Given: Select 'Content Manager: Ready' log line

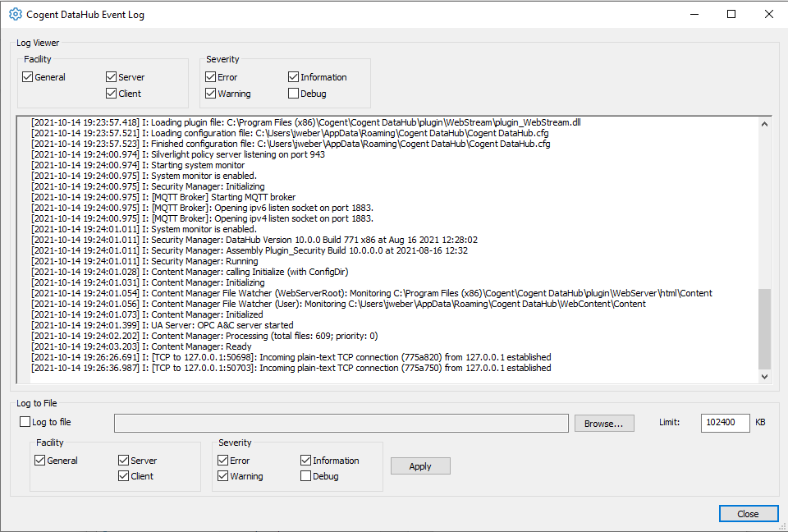Looking at the screenshot, I should click(141, 346).
